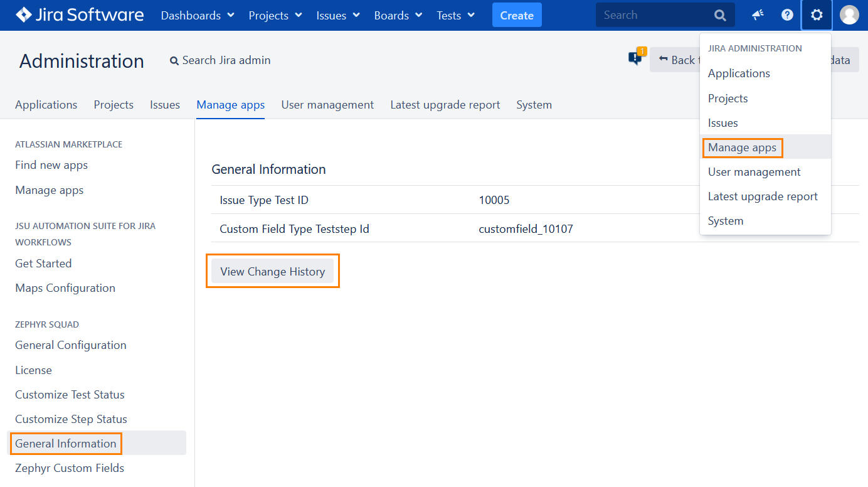Viewport: 868px width, 487px height.
Task: Click the value 10005
Action: point(494,200)
